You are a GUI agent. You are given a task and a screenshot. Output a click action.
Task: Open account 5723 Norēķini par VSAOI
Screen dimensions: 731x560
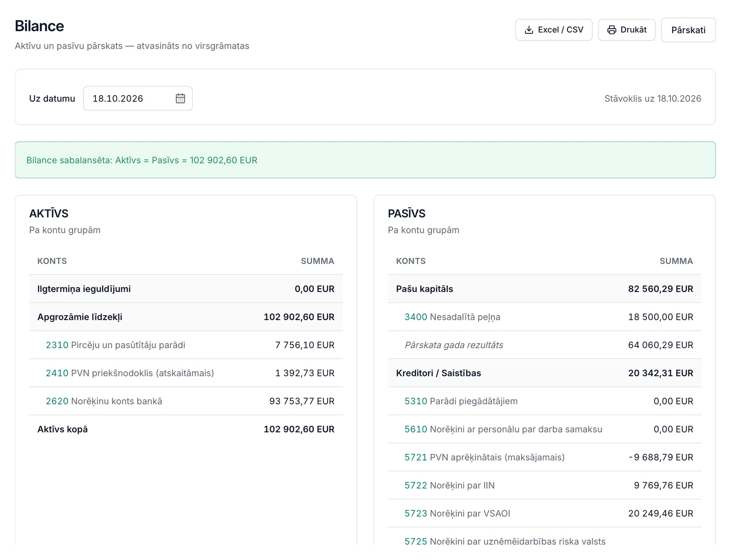(x=457, y=513)
